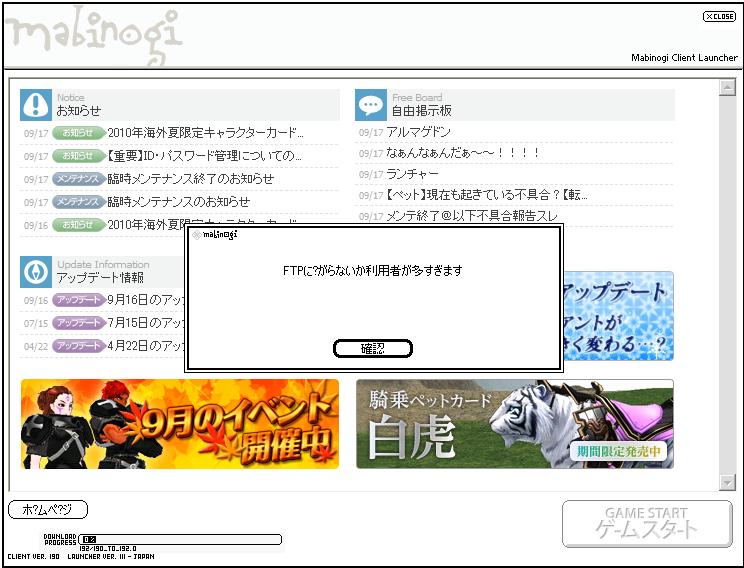
Task: Click the download progress bar
Action: [180, 540]
